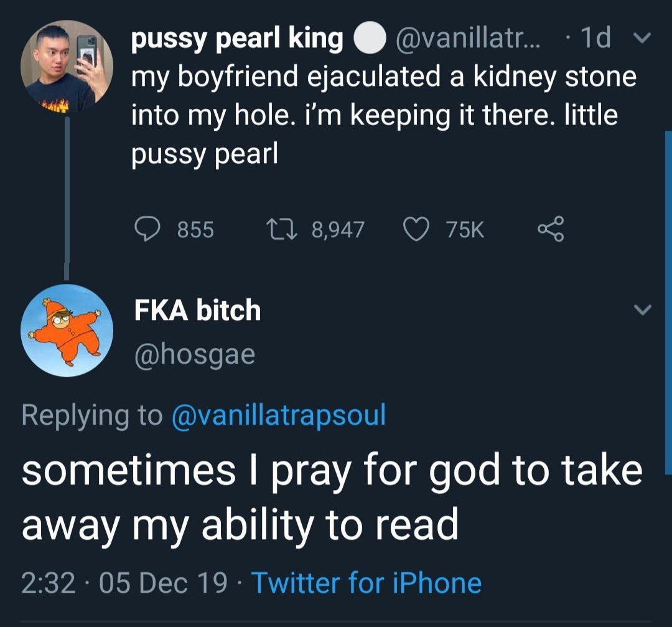Click the 855 replies count
Image resolution: width=672 pixels, height=627 pixels.
coord(195,230)
